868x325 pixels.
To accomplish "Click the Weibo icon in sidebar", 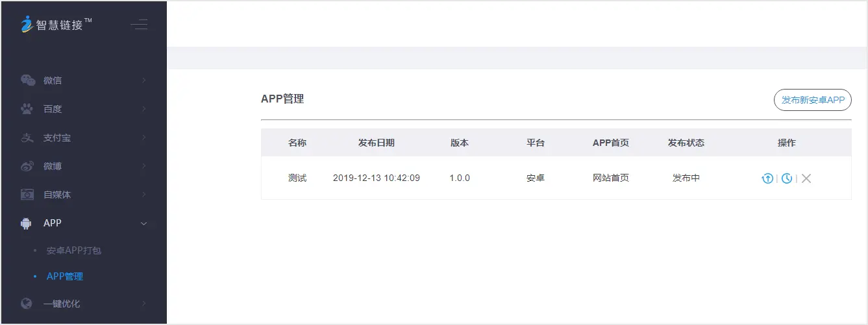I will [27, 166].
